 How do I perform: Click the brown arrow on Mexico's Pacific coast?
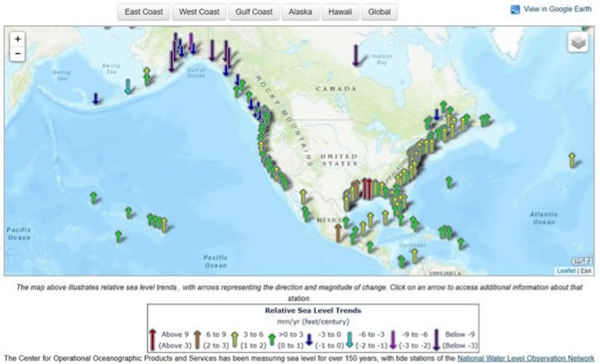click(x=339, y=231)
